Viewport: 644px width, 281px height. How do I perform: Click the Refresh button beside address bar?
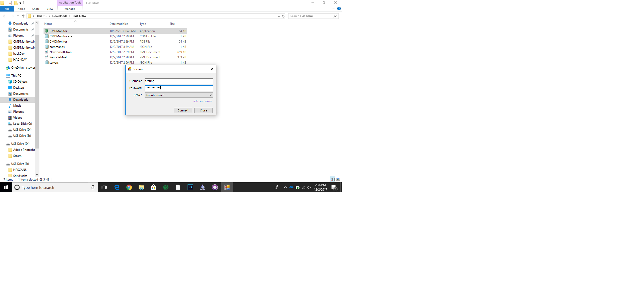coord(283,16)
